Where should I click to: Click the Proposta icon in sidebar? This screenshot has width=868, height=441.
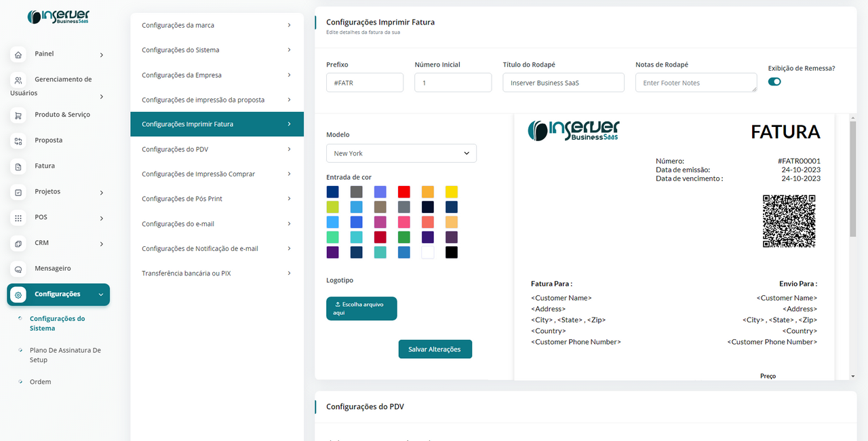(x=18, y=141)
